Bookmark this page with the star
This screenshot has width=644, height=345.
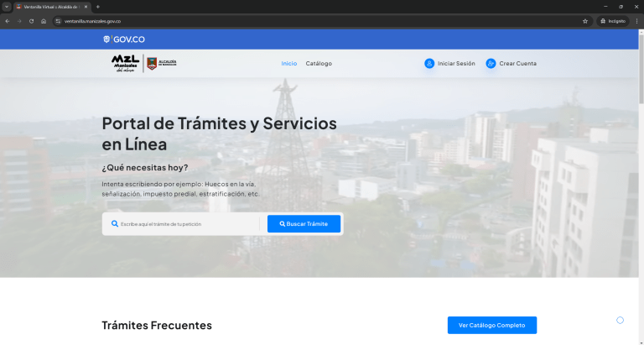pyautogui.click(x=585, y=21)
